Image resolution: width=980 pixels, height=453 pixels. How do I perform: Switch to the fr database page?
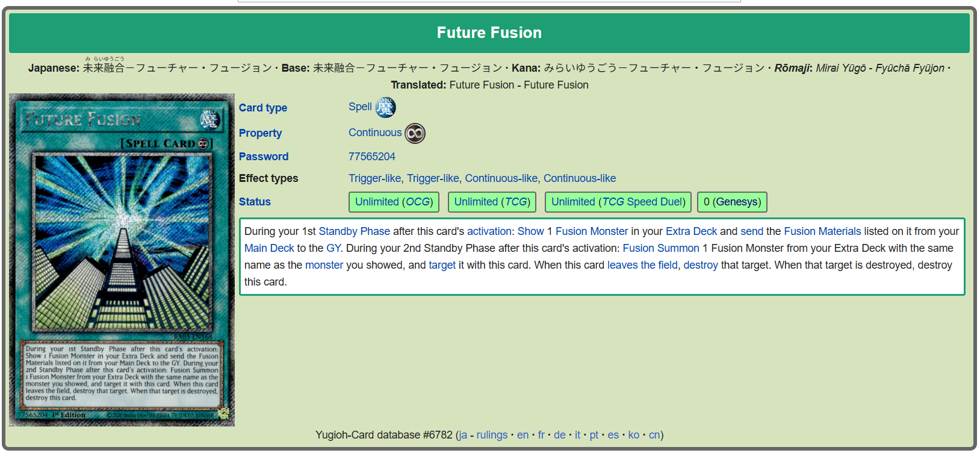coord(541,435)
